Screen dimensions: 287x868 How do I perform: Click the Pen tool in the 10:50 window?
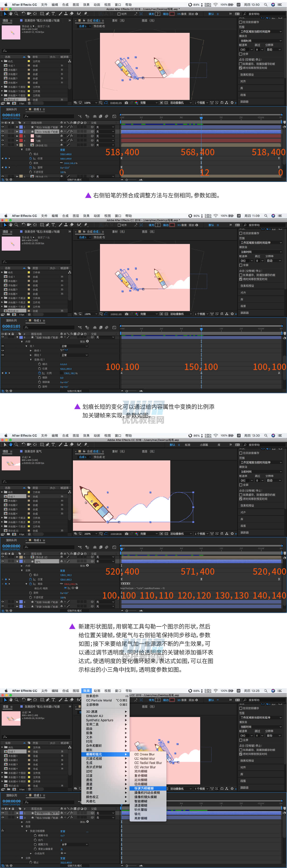[47, 14]
